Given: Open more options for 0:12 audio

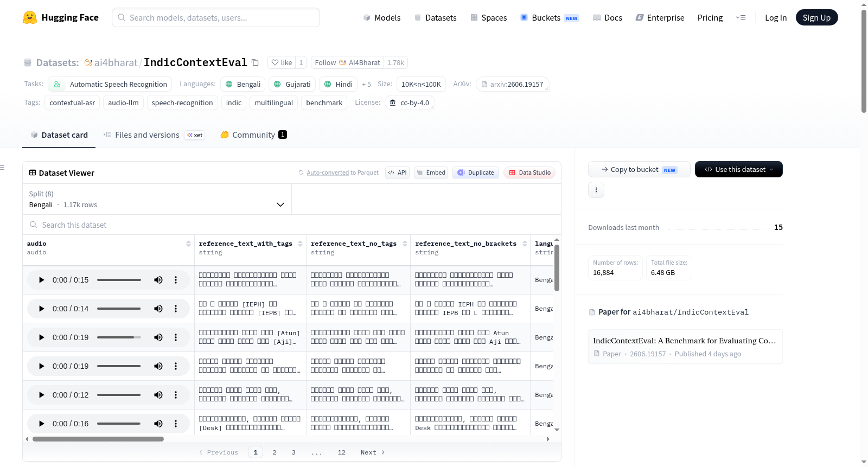Looking at the screenshot, I should pyautogui.click(x=176, y=395).
